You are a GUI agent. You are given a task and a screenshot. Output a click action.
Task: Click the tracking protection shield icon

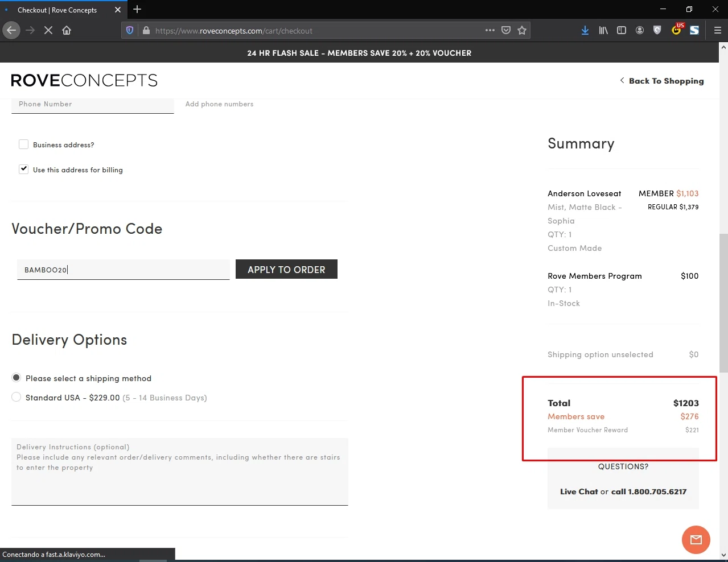point(130,31)
